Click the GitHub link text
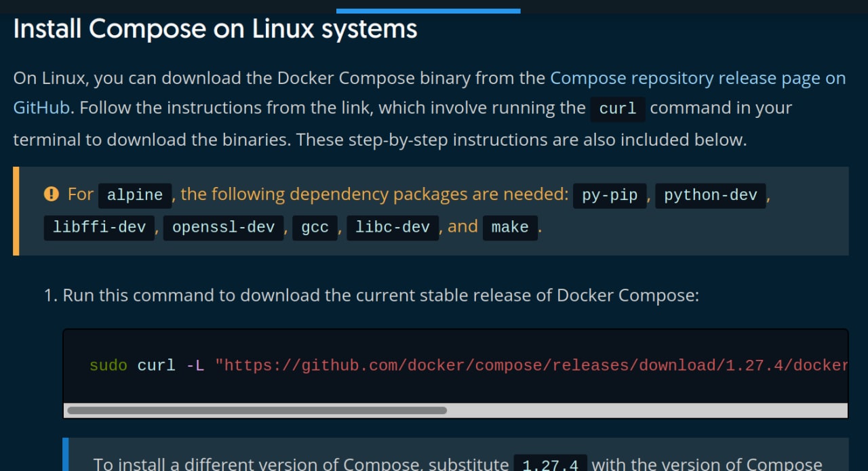868x471 pixels. click(x=41, y=108)
